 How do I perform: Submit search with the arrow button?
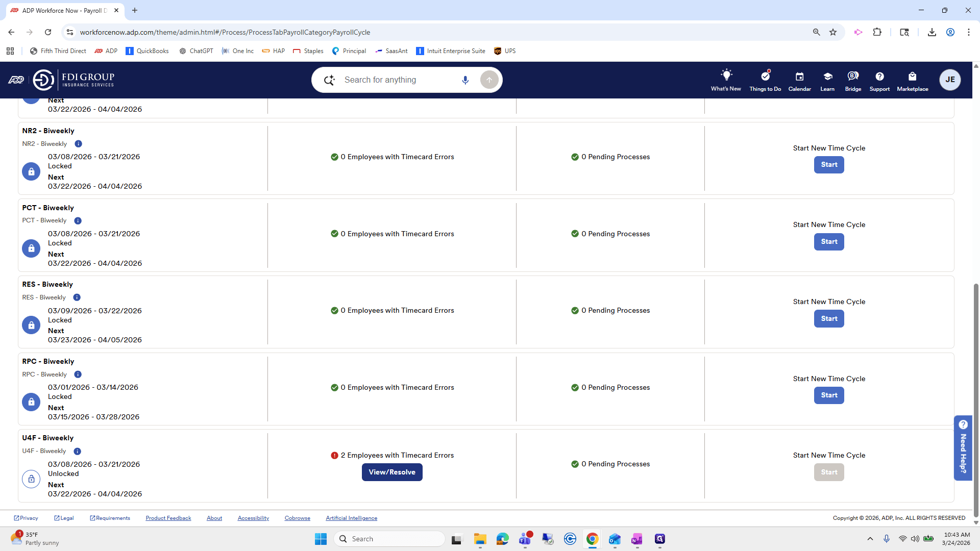click(x=489, y=80)
